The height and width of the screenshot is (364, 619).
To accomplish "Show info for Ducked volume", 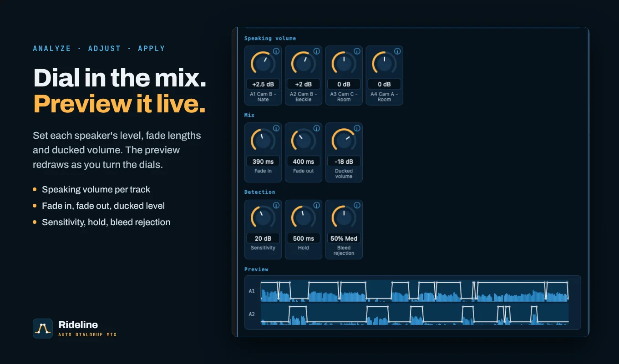I will pos(357,128).
